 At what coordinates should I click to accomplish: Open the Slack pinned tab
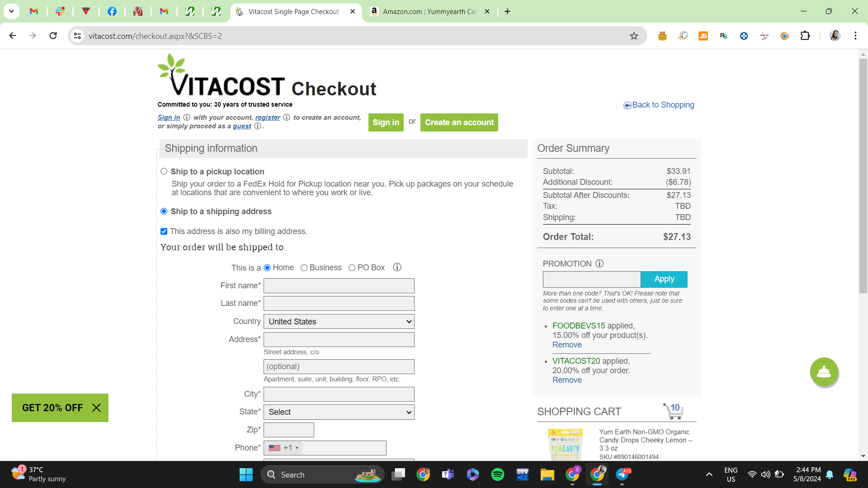(60, 11)
